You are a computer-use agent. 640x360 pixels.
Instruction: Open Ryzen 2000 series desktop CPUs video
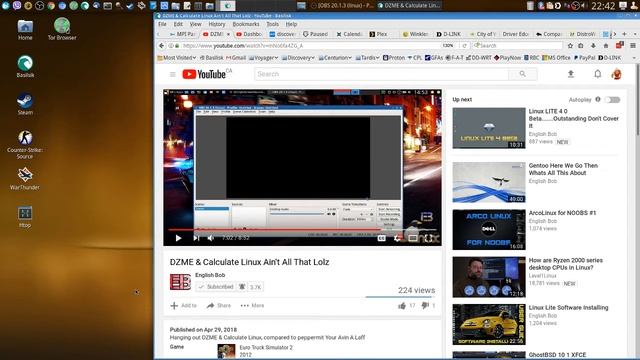pyautogui.click(x=565, y=264)
